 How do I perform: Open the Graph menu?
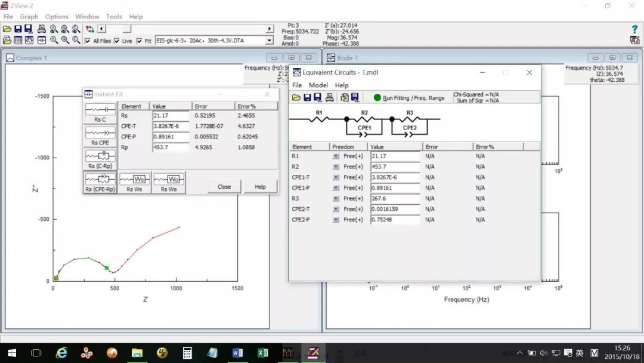pos(29,17)
